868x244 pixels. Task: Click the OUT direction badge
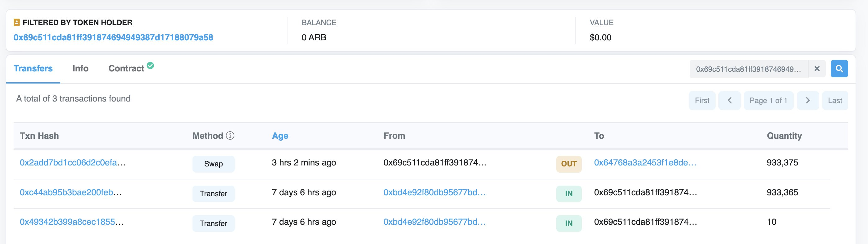(x=569, y=164)
